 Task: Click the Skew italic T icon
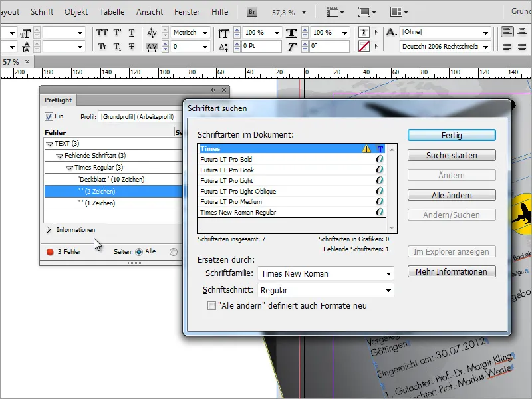(291, 47)
